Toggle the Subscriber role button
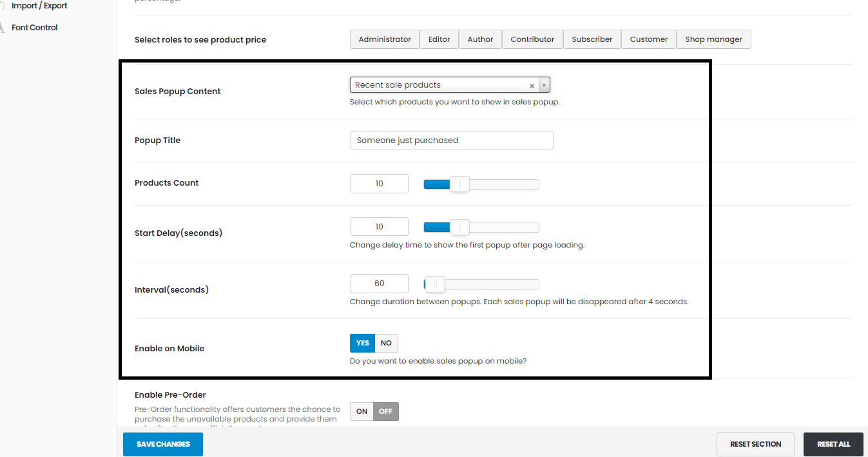This screenshot has height=457, width=868. tap(592, 39)
